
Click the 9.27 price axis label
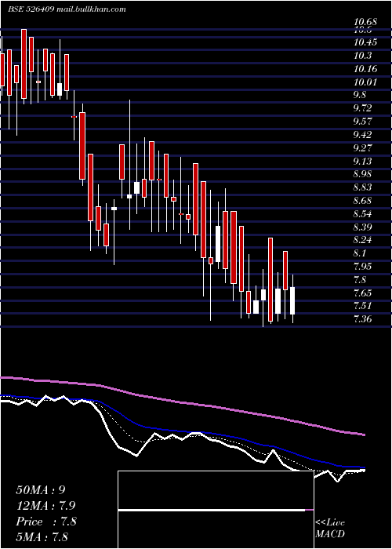click(x=362, y=147)
